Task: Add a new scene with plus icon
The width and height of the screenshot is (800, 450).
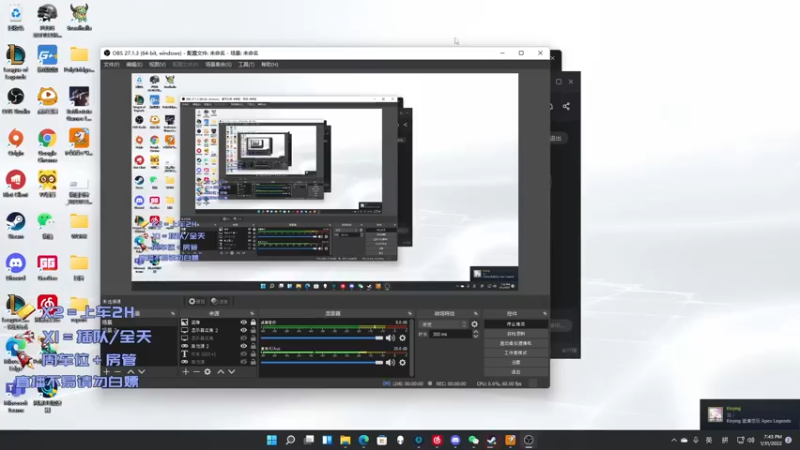Action: point(107,372)
